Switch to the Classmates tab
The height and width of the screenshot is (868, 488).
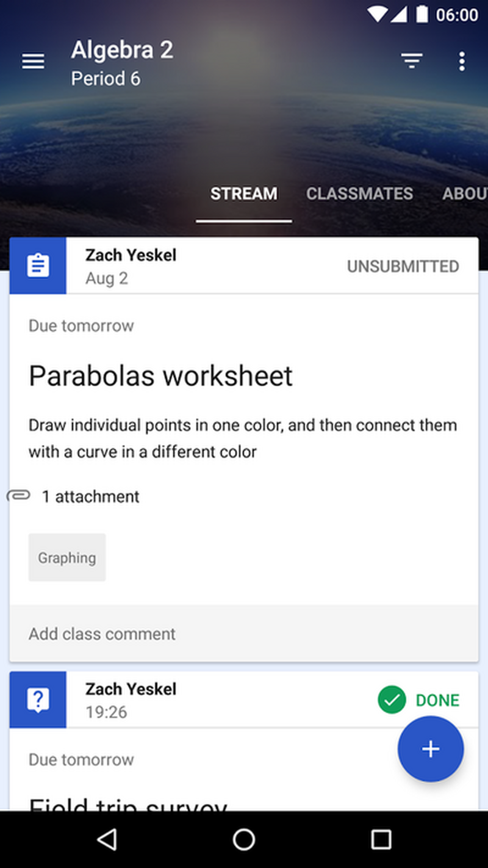pyautogui.click(x=359, y=194)
